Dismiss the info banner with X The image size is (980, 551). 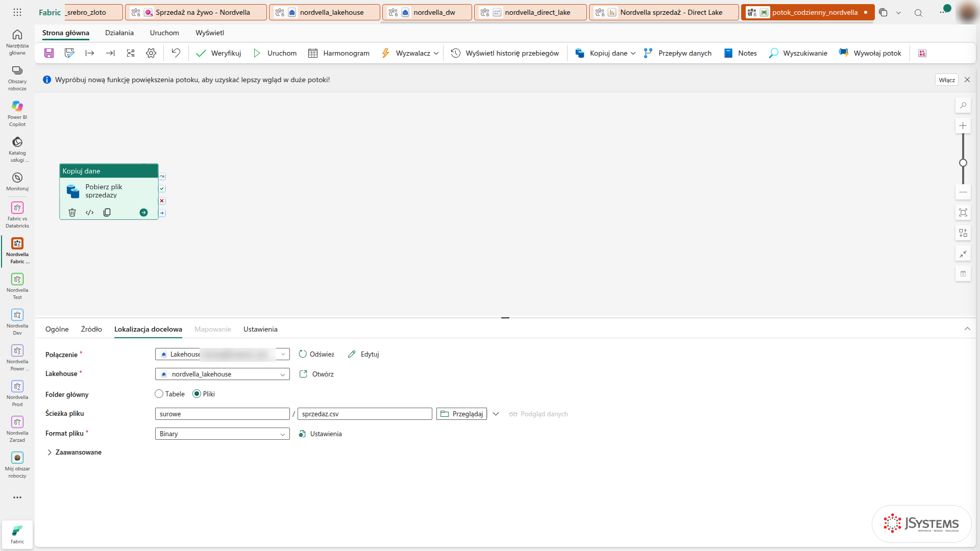click(x=967, y=80)
